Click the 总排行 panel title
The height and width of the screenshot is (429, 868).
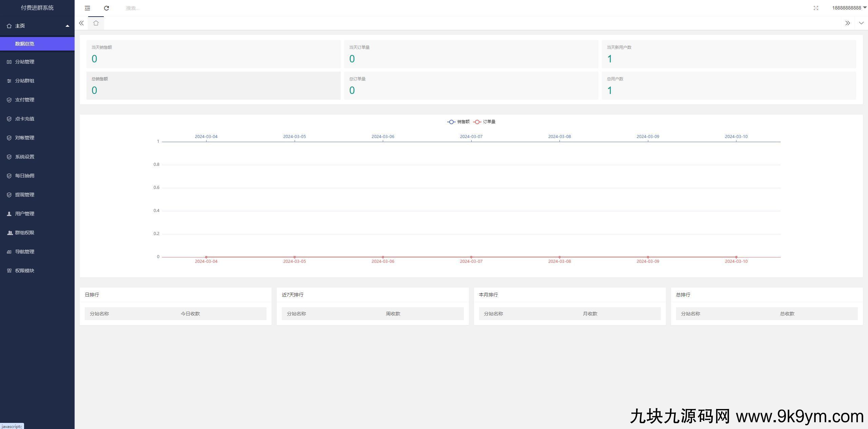point(683,295)
